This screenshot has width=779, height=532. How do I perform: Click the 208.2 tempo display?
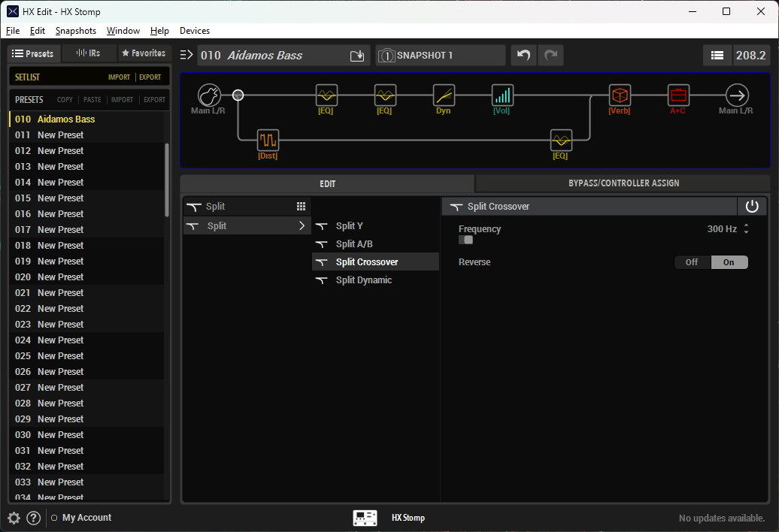(x=750, y=55)
